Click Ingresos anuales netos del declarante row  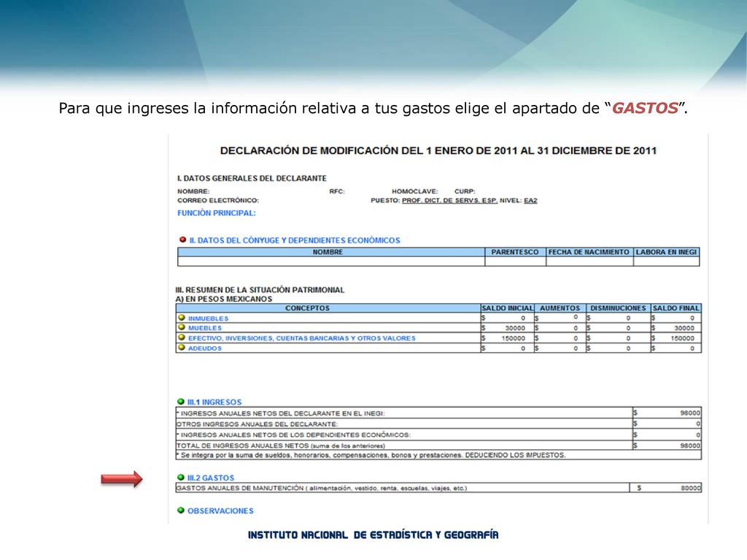coord(438,413)
